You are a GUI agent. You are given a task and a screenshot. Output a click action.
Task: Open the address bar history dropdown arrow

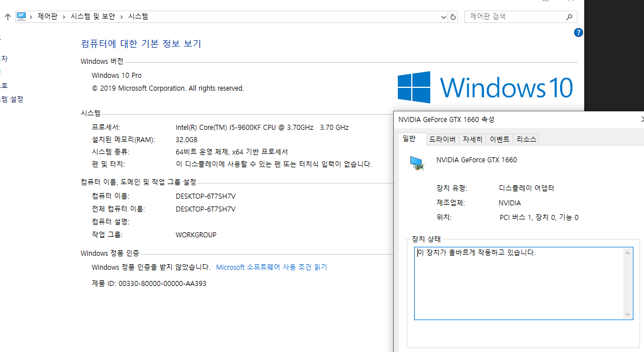pyautogui.click(x=444, y=17)
